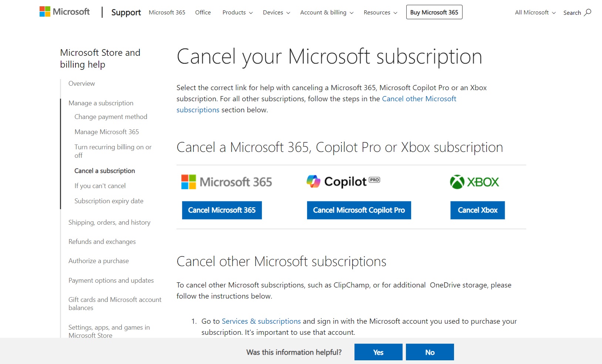Click the Microsoft logo in header
602x364 pixels.
65,12
